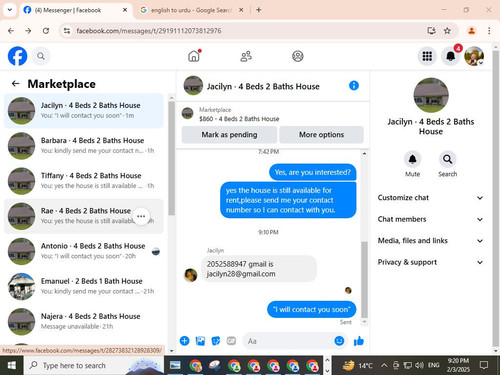Click the chat messages vertical scrollbar
The image size is (500, 375).
pyautogui.click(x=364, y=280)
